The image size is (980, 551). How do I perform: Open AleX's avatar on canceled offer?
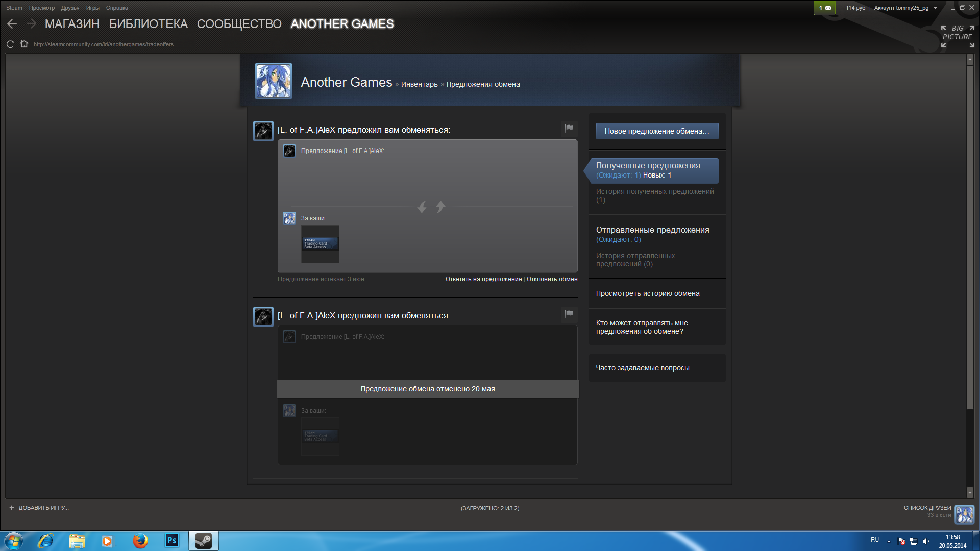point(263,317)
